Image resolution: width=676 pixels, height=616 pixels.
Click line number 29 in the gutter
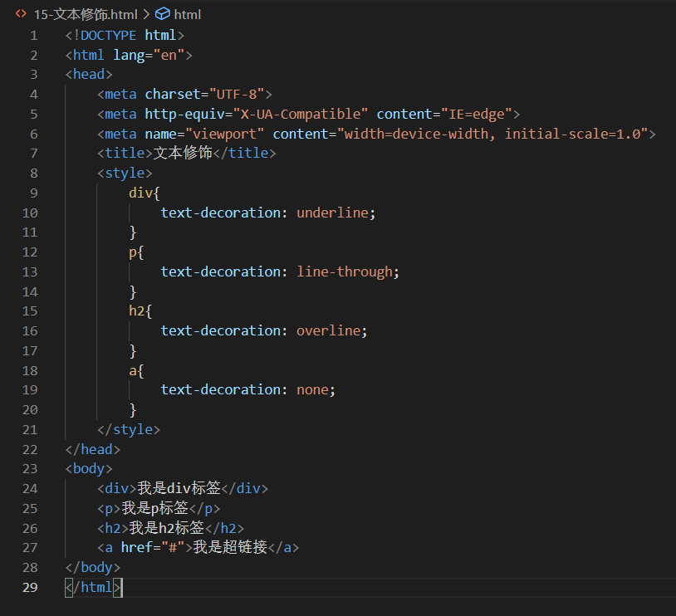click(x=30, y=588)
